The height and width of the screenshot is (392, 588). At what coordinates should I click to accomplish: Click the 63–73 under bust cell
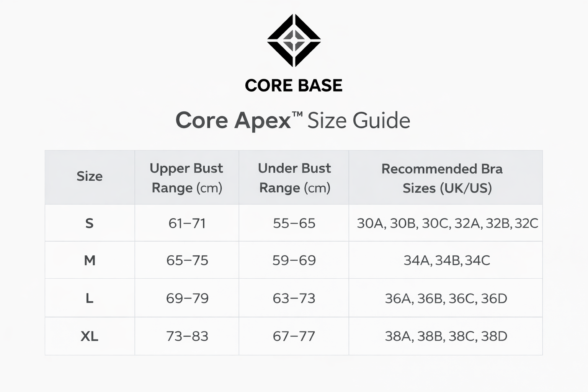click(x=294, y=298)
